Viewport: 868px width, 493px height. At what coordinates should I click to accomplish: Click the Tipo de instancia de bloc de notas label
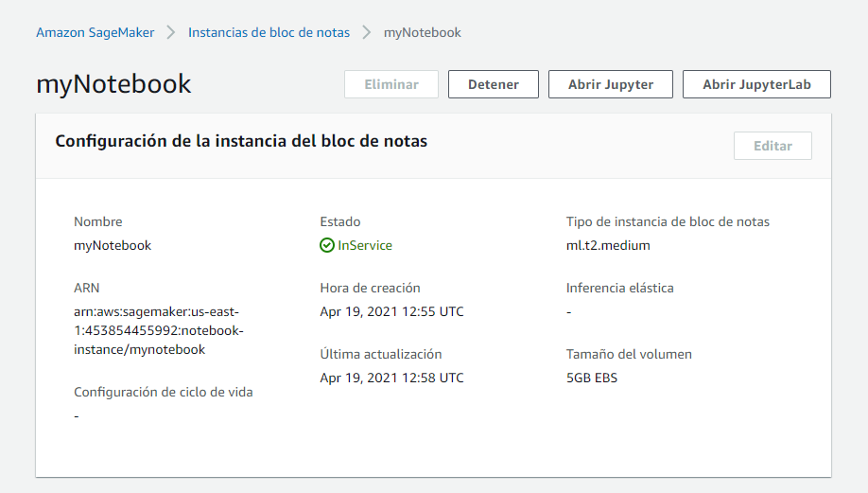pos(668,221)
